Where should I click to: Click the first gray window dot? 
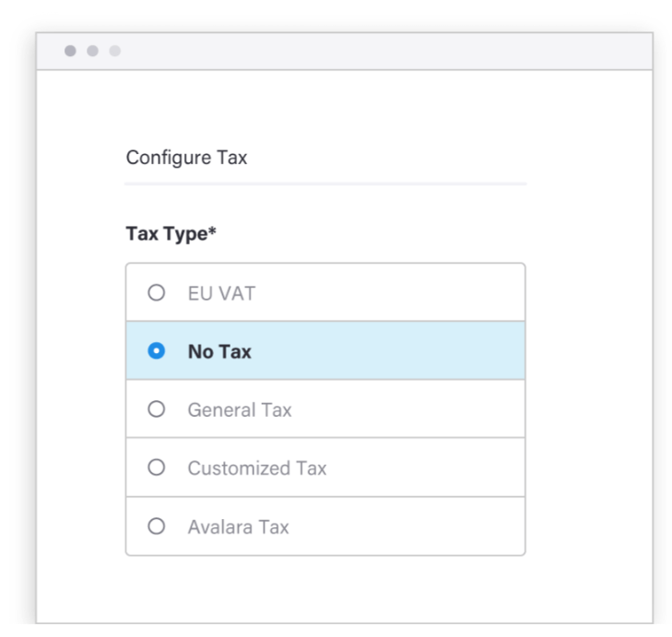pos(70,51)
